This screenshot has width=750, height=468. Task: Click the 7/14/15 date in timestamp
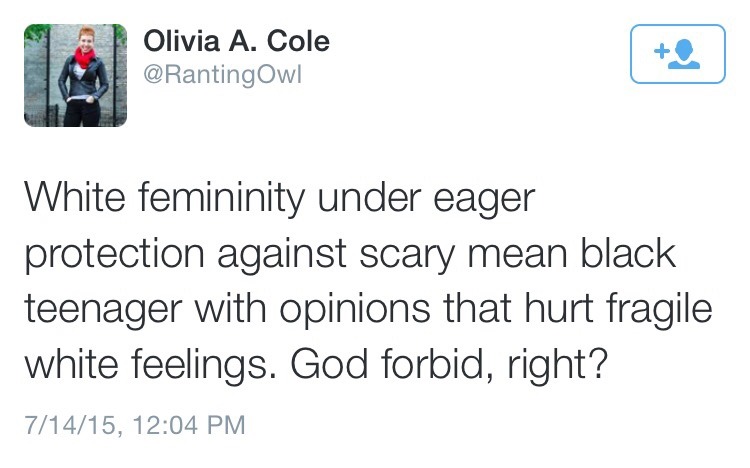click(66, 424)
